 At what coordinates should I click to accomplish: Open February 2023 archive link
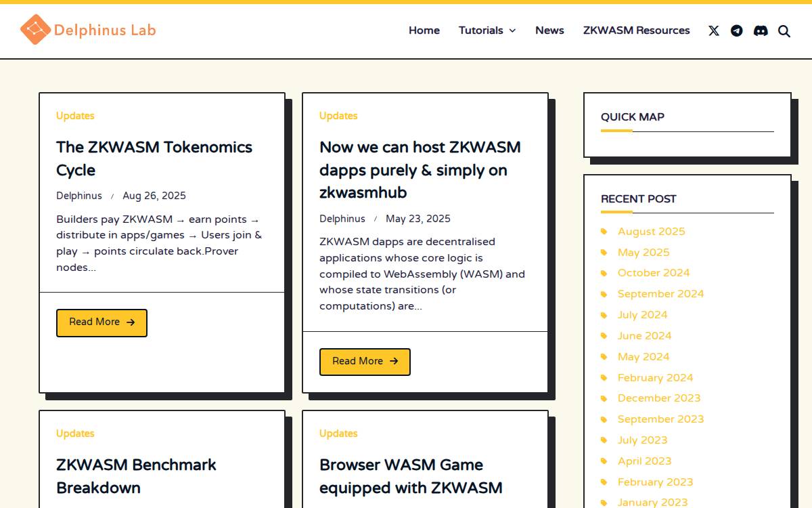(656, 482)
